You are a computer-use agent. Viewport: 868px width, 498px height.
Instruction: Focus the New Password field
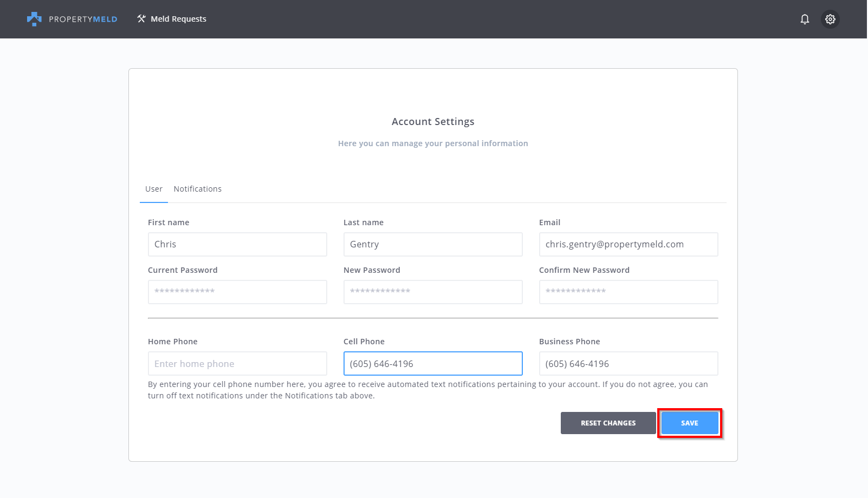[x=433, y=292]
